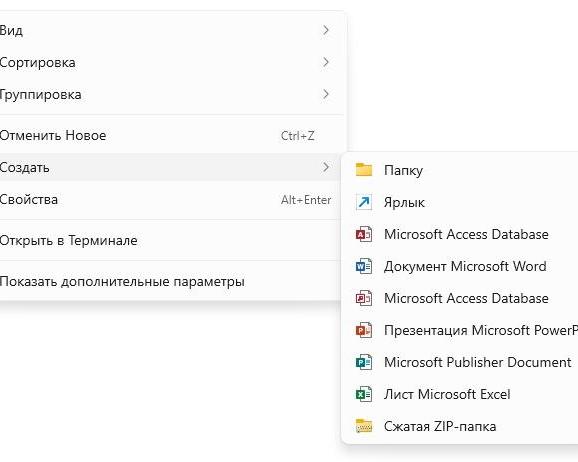The image size is (578, 462).
Task: Click the Word icon beside Документ Microsoft Word
Action: 364,266
